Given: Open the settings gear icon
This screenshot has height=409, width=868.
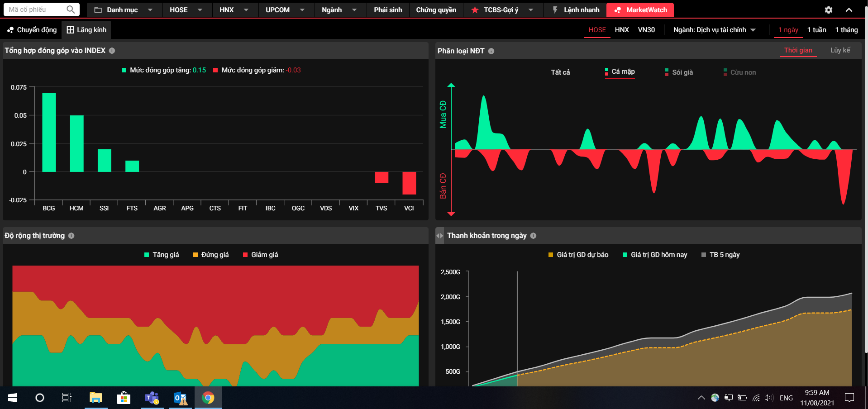Looking at the screenshot, I should 828,10.
